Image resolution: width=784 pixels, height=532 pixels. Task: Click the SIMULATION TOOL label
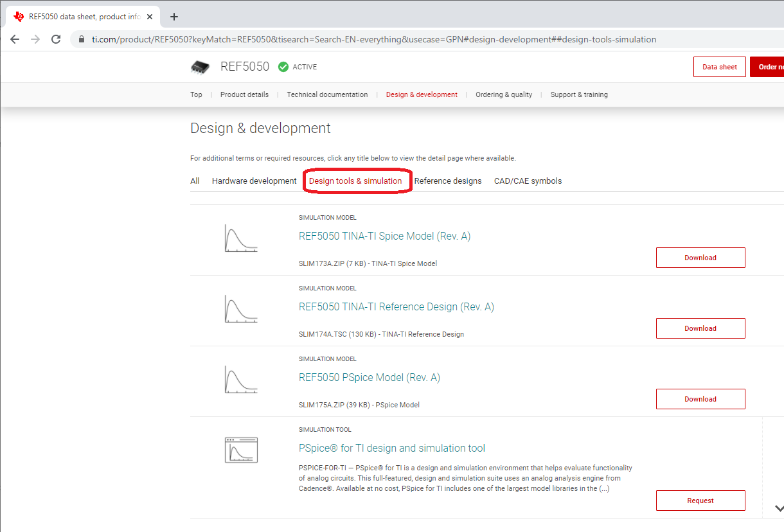pyautogui.click(x=325, y=430)
